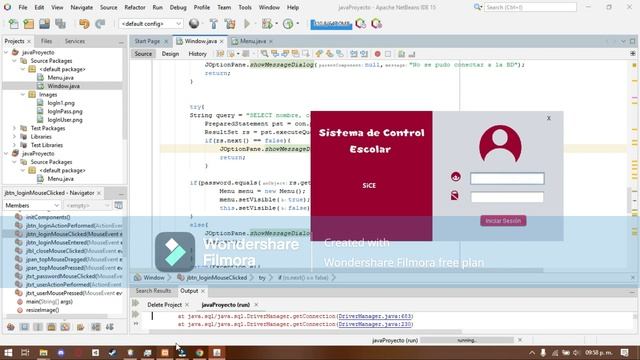640x360 pixels.
Task: Expand the Libraries node
Action: (x=15, y=137)
